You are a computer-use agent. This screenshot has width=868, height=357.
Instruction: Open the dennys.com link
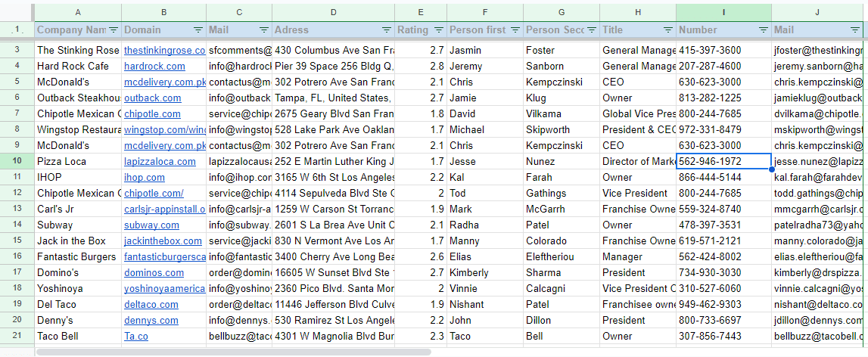coord(151,321)
